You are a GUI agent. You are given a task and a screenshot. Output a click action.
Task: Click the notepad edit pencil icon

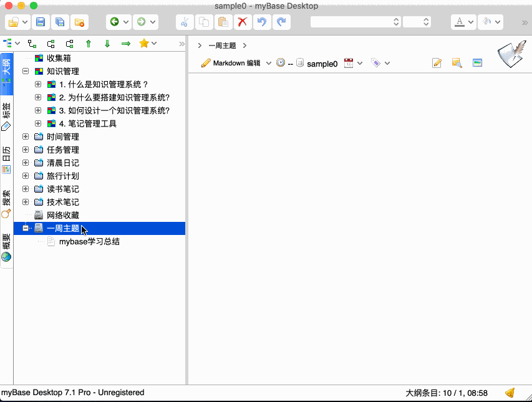[437, 63]
